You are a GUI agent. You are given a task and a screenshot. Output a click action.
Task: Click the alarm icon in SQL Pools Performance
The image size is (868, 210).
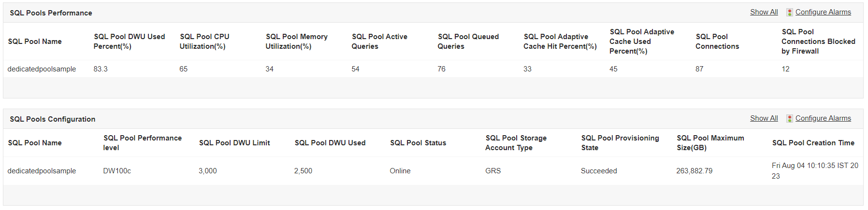point(789,13)
